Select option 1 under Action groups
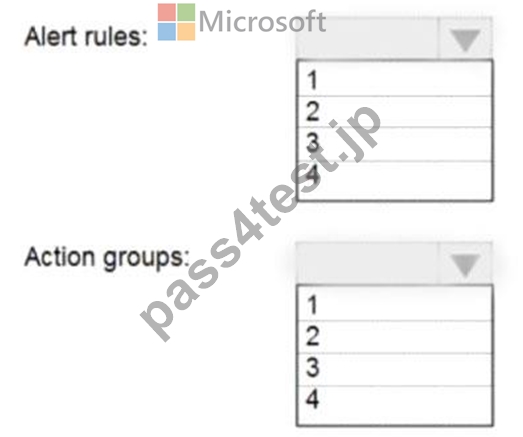 395,304
